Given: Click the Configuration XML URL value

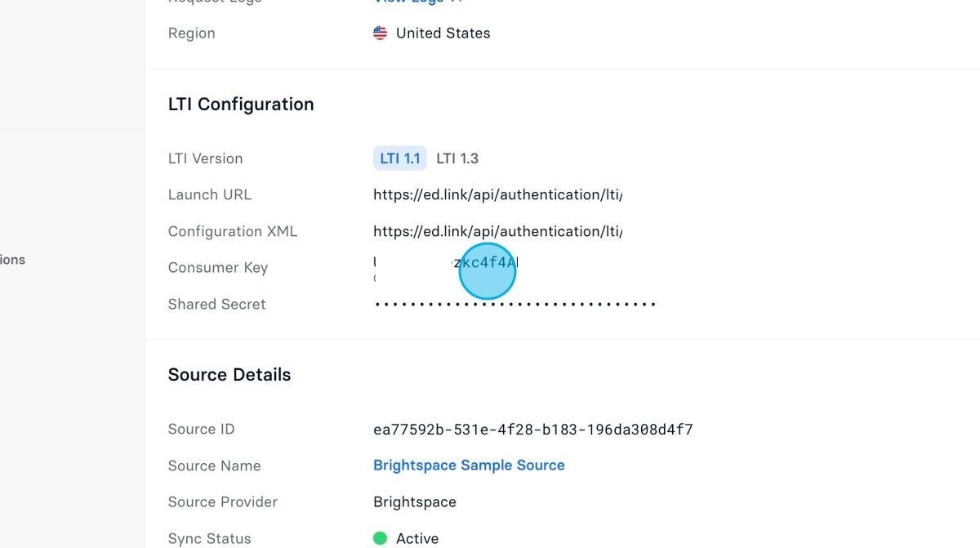Looking at the screenshot, I should click(497, 232).
